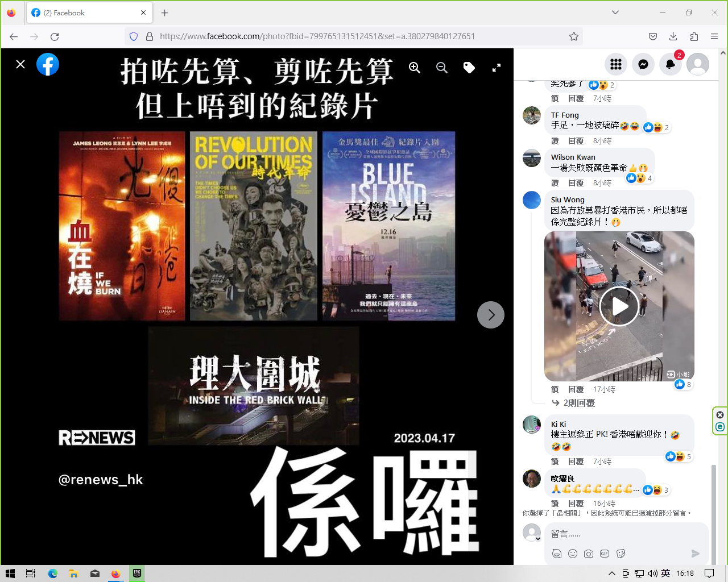The height and width of the screenshot is (582, 728).
Task: Click Ki Ki's avatar picture
Action: coord(532,425)
